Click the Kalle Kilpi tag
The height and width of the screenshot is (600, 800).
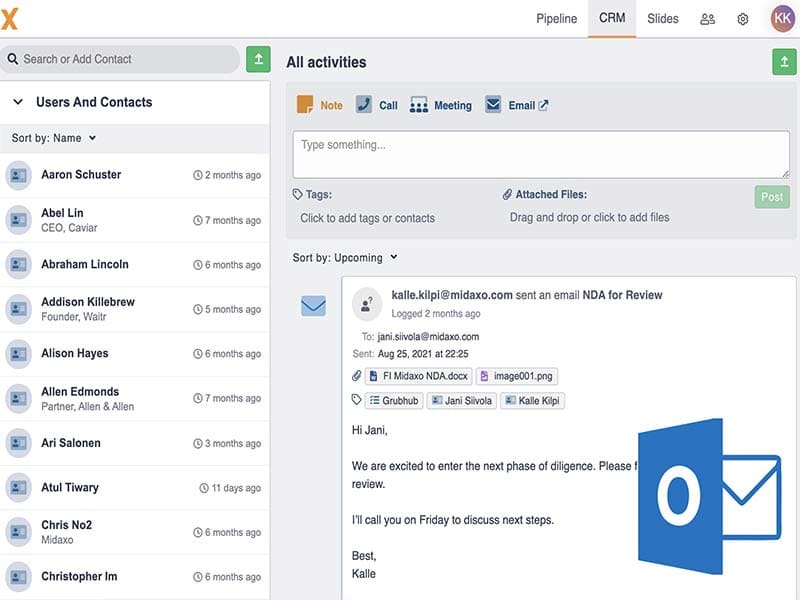532,401
